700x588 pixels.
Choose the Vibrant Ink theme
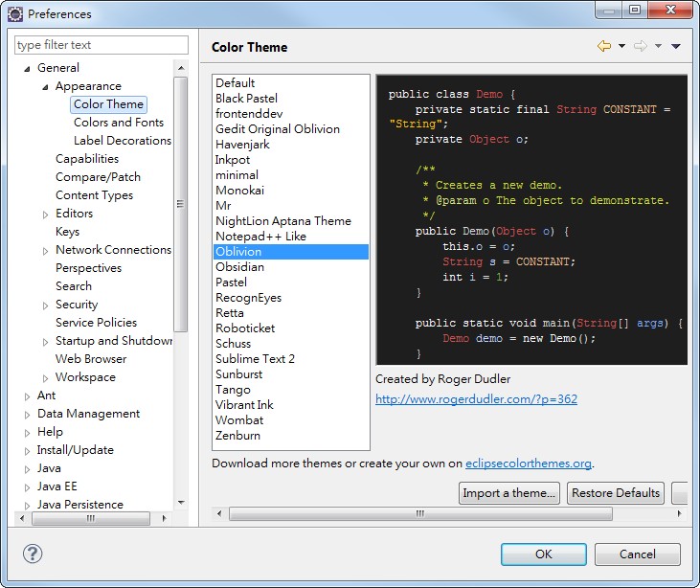click(x=291, y=405)
